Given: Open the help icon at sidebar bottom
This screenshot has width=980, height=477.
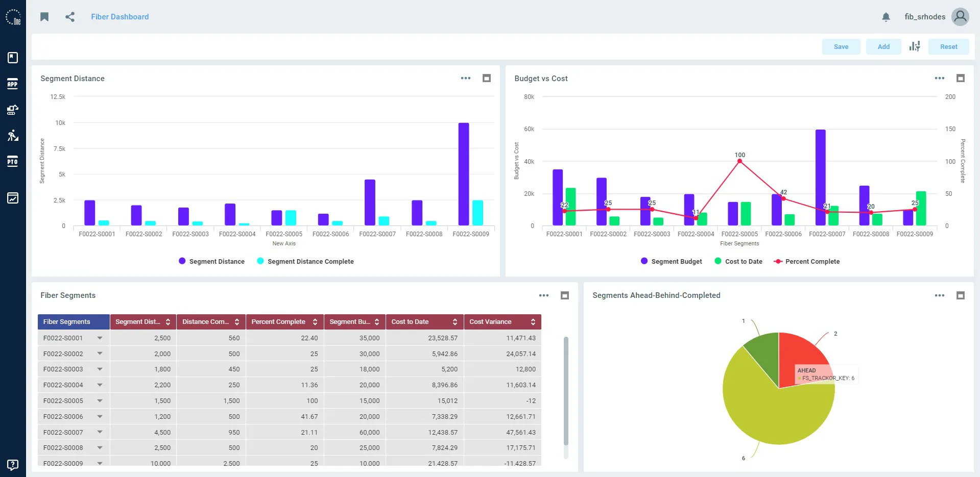Looking at the screenshot, I should tap(13, 465).
